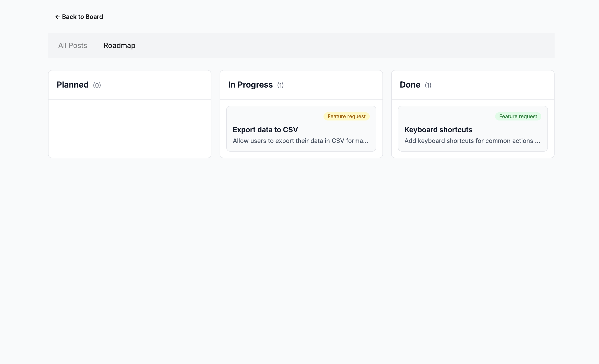599x364 pixels.
Task: Select the In Progress column header
Action: coord(250,84)
